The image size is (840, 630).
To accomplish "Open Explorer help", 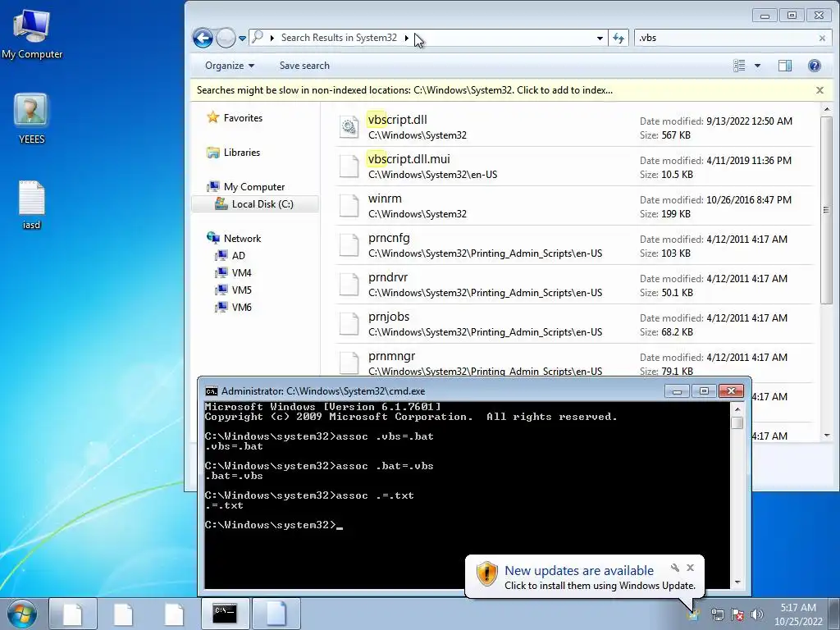I will click(x=814, y=66).
